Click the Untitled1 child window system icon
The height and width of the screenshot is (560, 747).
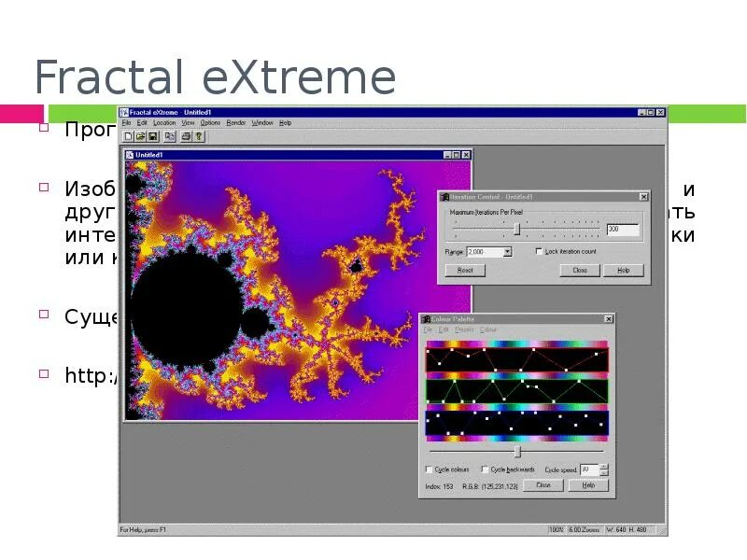pos(130,155)
